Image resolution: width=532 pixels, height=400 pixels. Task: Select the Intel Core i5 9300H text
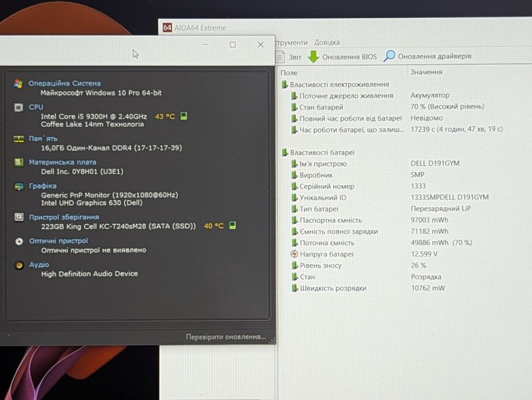(94, 116)
